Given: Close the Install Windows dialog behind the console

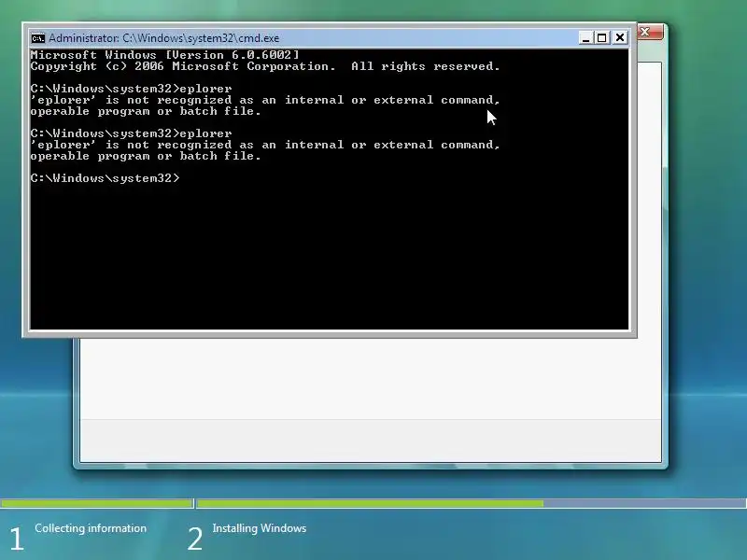Looking at the screenshot, I should pyautogui.click(x=648, y=32).
